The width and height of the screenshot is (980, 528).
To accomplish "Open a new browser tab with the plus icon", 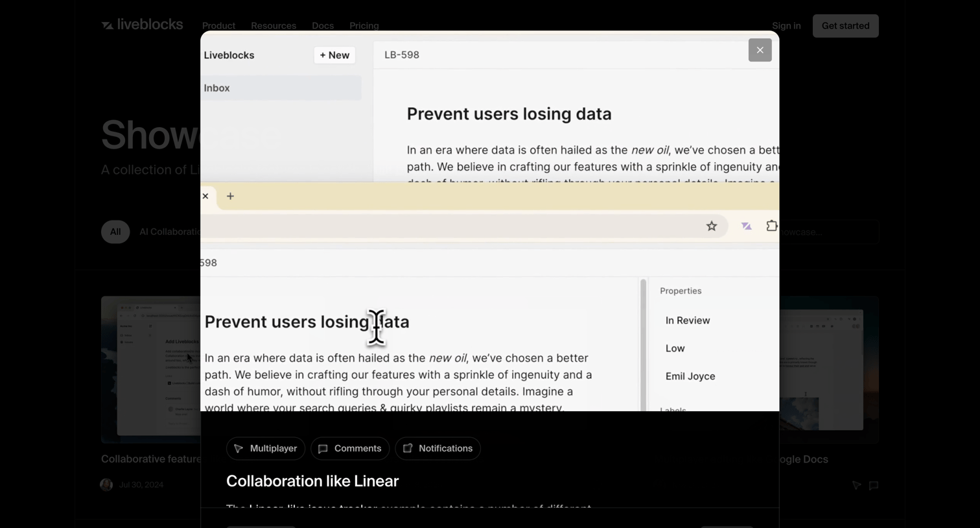I will [x=230, y=196].
